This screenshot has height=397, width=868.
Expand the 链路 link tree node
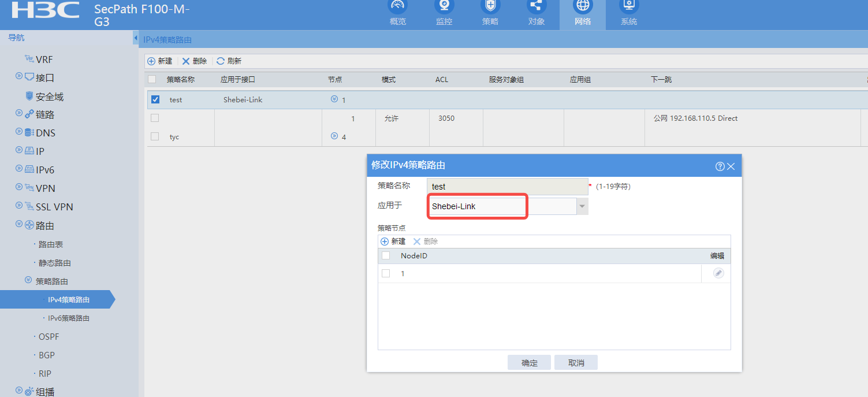pos(19,113)
